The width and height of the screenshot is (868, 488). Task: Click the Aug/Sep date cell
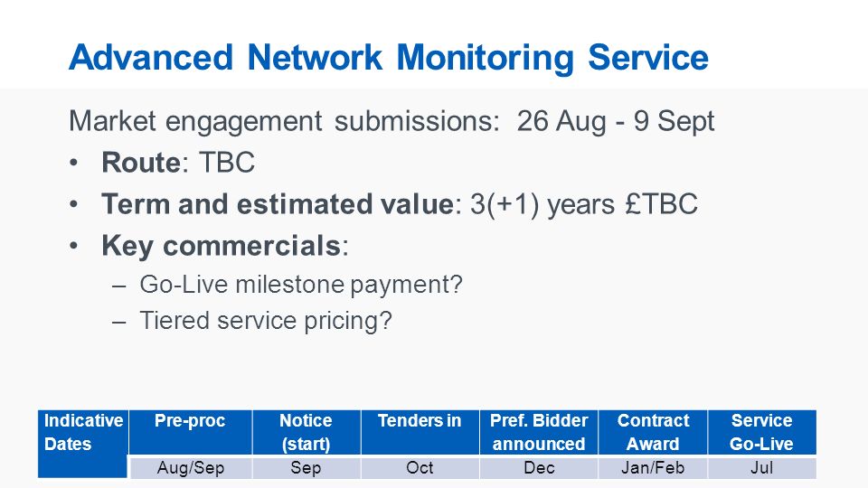[190, 467]
